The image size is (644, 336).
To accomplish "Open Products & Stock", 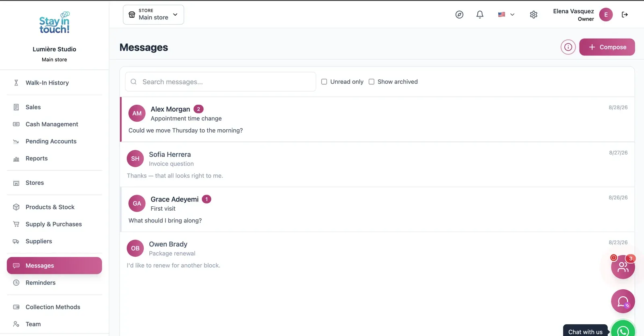I will (x=54, y=207).
